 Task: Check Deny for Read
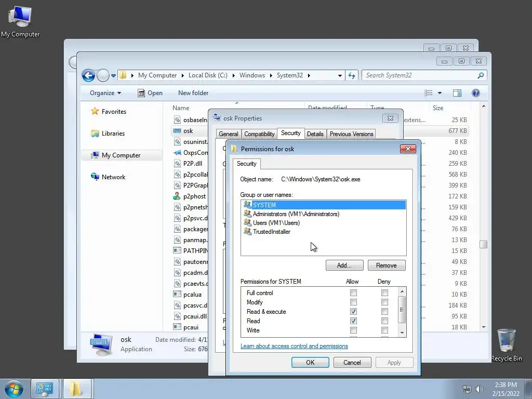384,321
